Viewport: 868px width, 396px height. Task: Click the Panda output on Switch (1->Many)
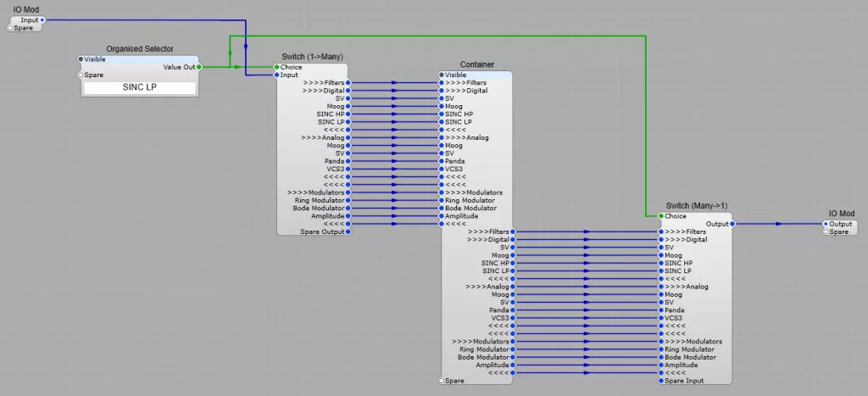348,161
